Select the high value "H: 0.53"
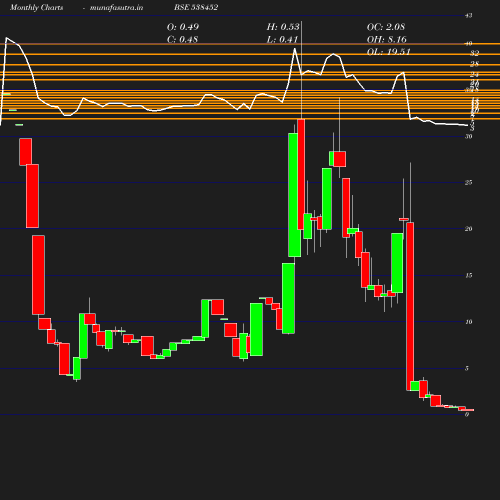This screenshot has width=500, height=500. point(283,27)
